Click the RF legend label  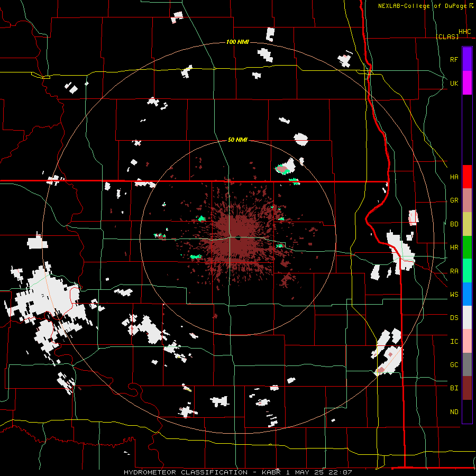tap(454, 59)
